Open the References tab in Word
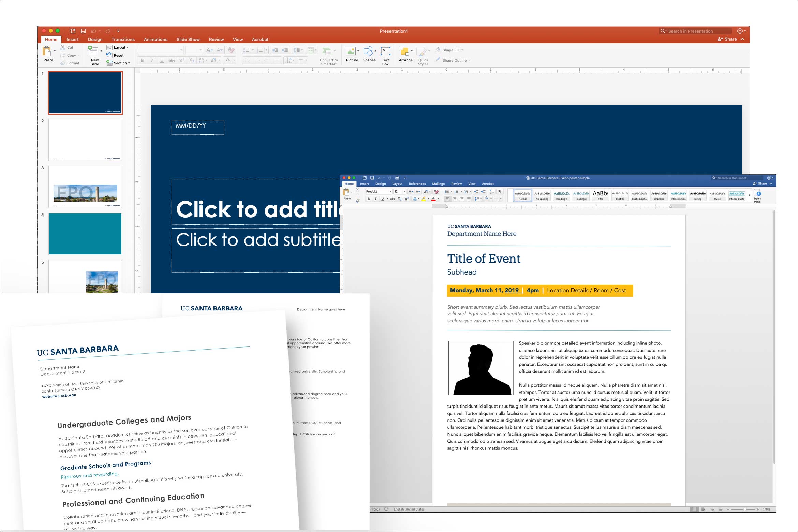798x532 pixels. click(417, 184)
